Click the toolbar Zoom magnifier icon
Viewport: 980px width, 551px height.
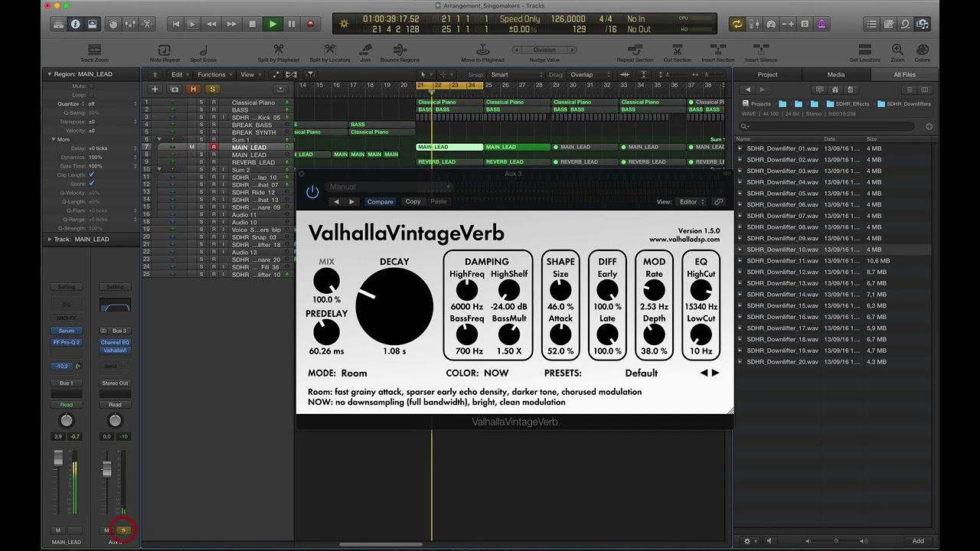coord(897,51)
